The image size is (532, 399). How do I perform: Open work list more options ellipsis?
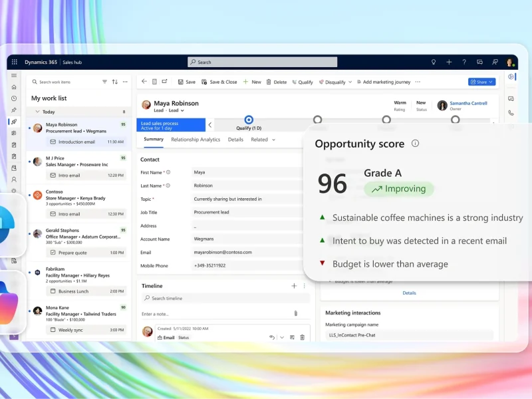pyautogui.click(x=125, y=82)
